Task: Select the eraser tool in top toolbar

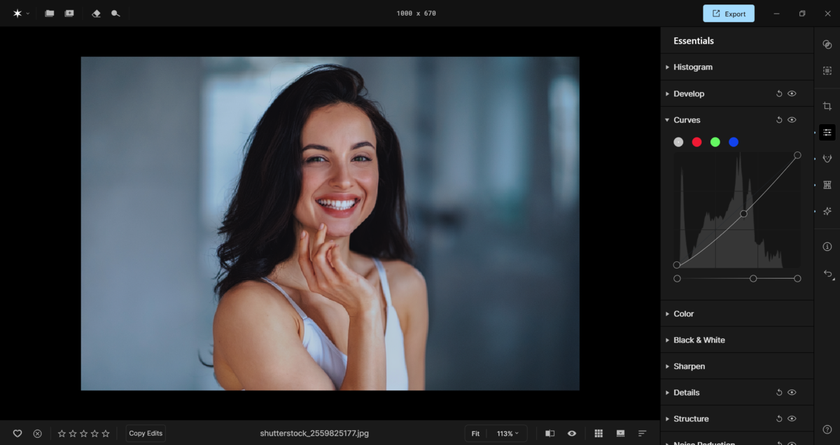Action: (x=96, y=14)
